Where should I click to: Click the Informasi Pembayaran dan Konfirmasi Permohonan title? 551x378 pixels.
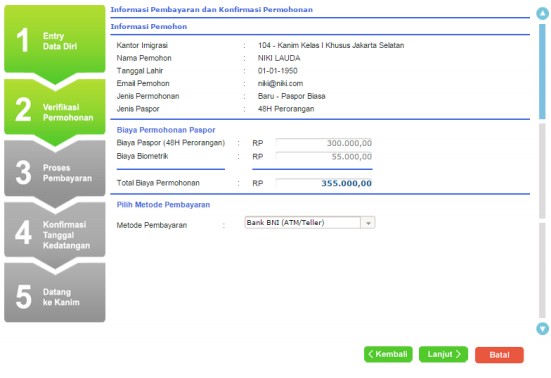click(x=212, y=9)
